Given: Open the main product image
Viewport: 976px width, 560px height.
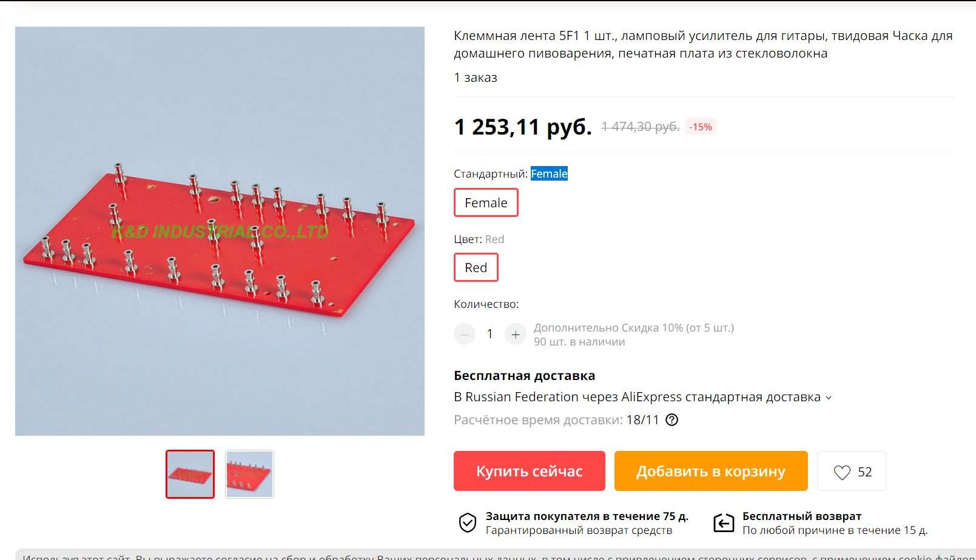Looking at the screenshot, I should (x=220, y=231).
